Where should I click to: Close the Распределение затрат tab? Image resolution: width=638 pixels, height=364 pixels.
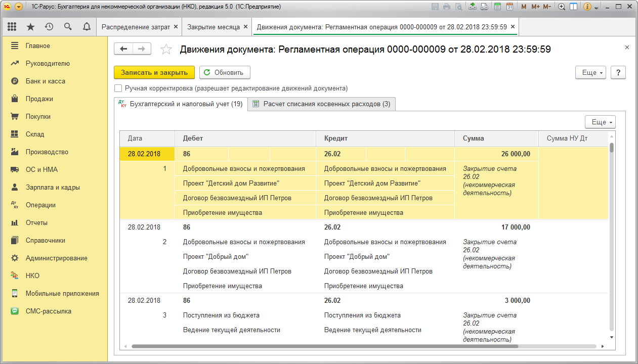[x=176, y=27]
